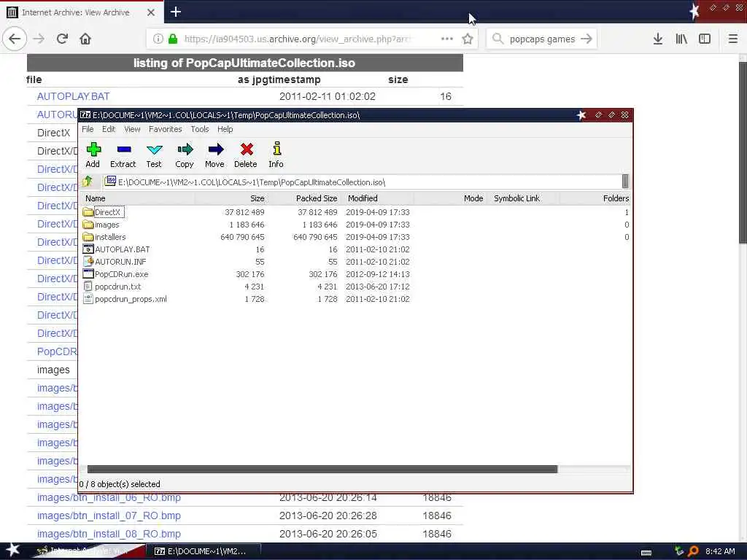This screenshot has height=560, width=747.
Task: Open a new Firefox tab
Action: coord(176,12)
